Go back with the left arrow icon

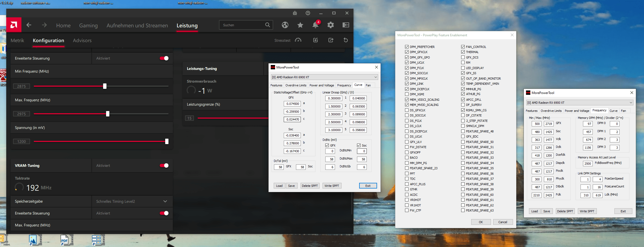(29, 25)
